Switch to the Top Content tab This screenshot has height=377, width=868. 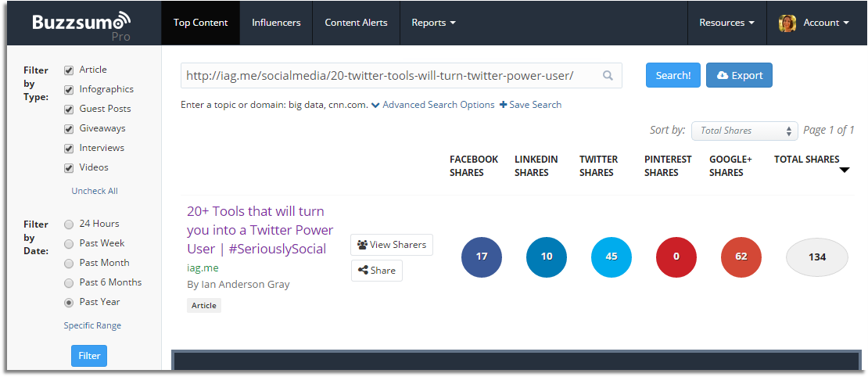click(200, 23)
